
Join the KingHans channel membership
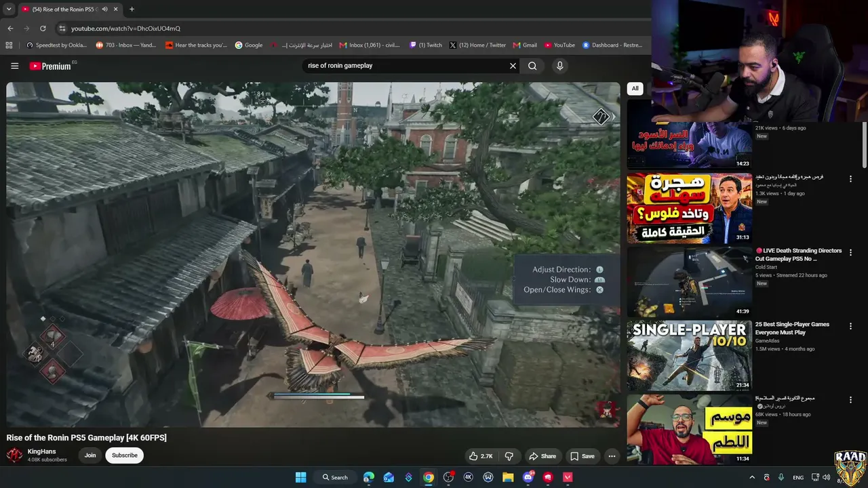tap(90, 455)
